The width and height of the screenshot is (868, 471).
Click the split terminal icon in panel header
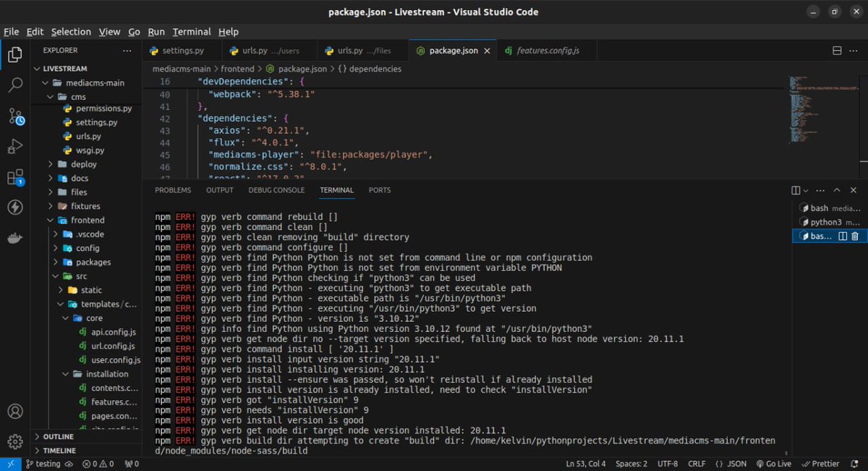[796, 190]
